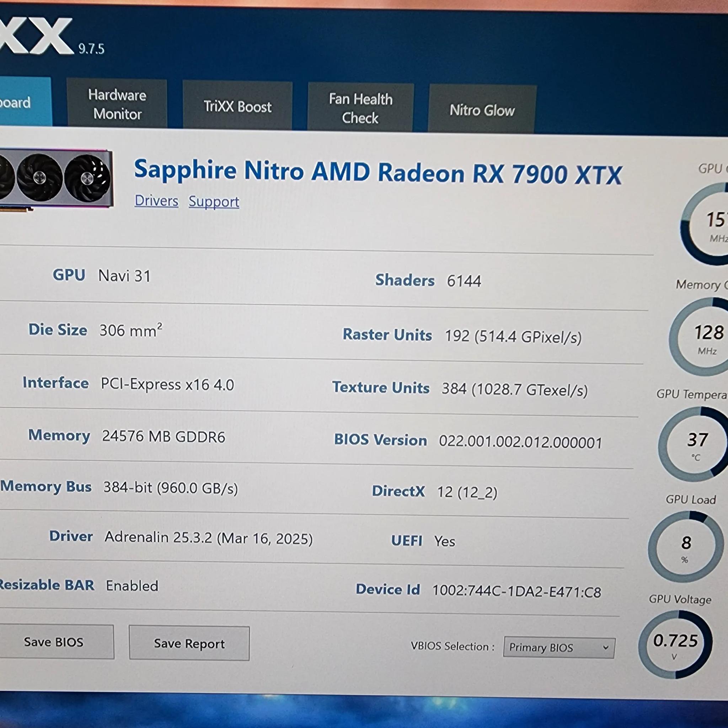Click the DirectX value 12 (12_2)
This screenshot has width=728, height=728.
[467, 492]
